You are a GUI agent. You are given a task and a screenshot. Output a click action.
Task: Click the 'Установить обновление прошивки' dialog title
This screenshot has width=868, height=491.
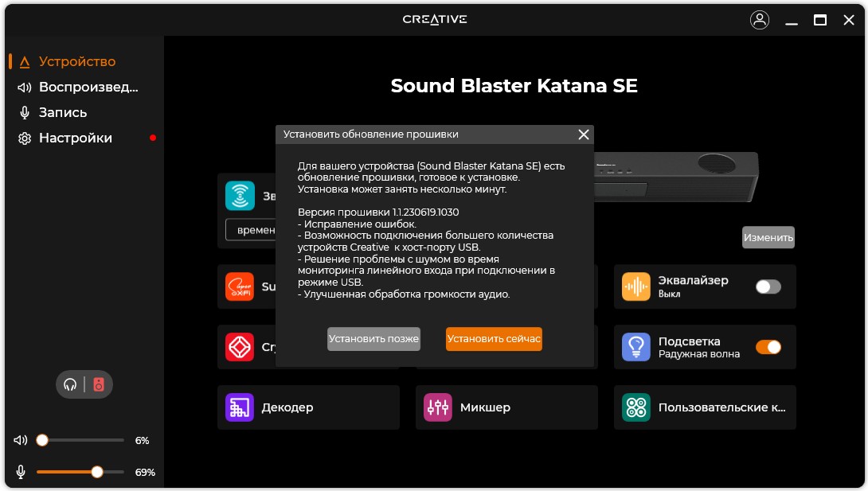pos(371,134)
